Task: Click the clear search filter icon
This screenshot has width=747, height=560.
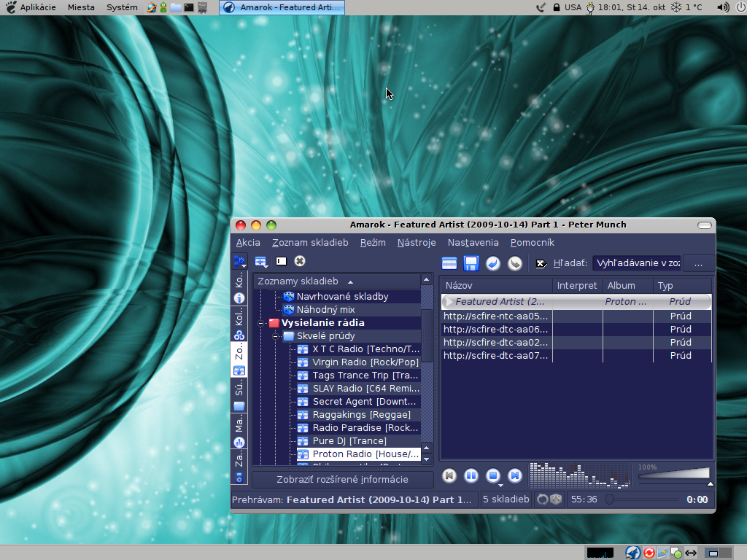Action: pyautogui.click(x=541, y=263)
